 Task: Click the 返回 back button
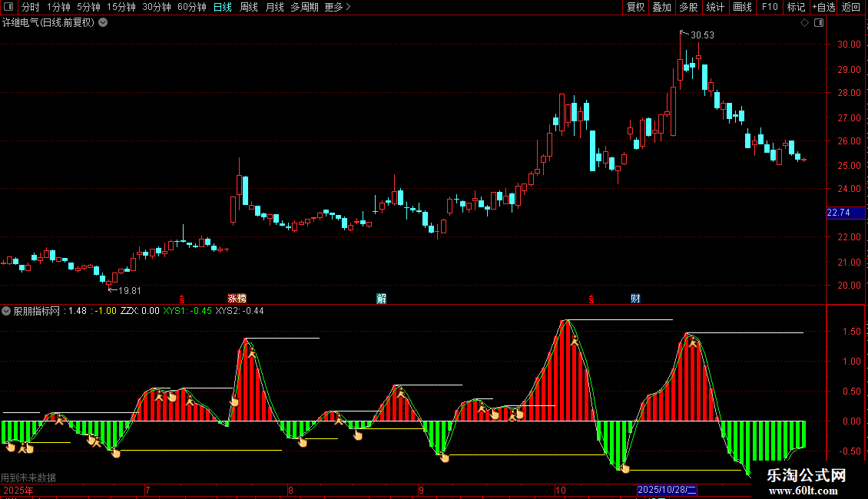click(851, 7)
